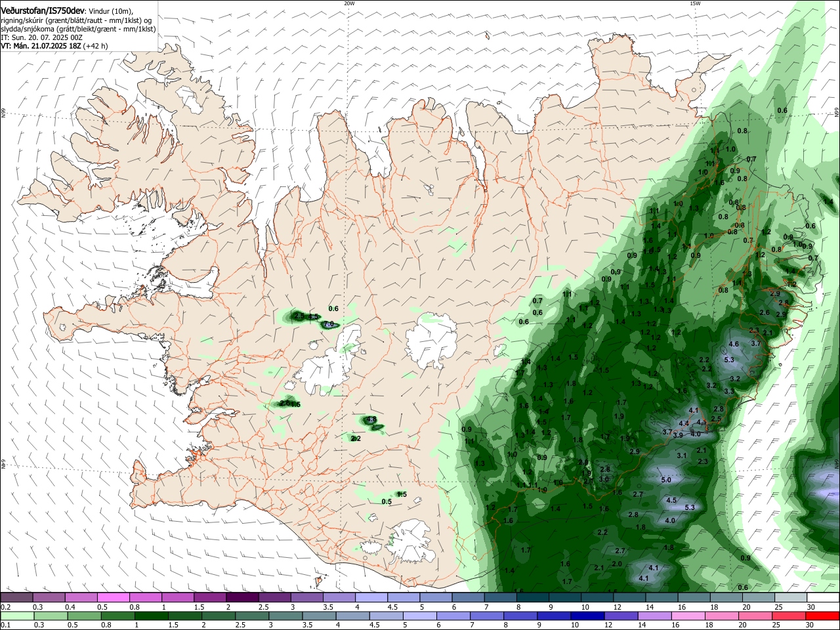Click the 0.5 green swatch in lower legend

point(84,616)
